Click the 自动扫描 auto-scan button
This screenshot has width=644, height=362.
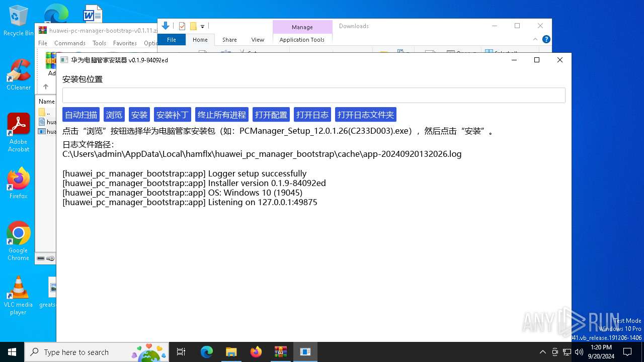81,115
